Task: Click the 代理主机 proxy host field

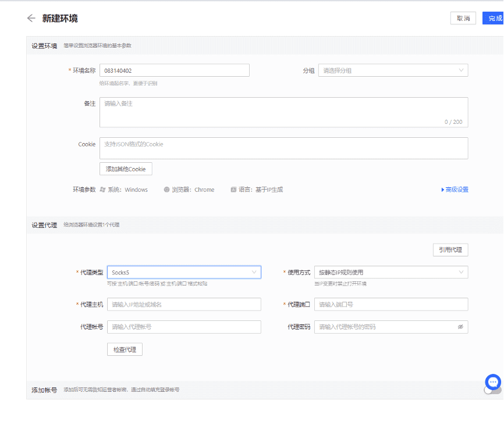Action: (x=184, y=304)
